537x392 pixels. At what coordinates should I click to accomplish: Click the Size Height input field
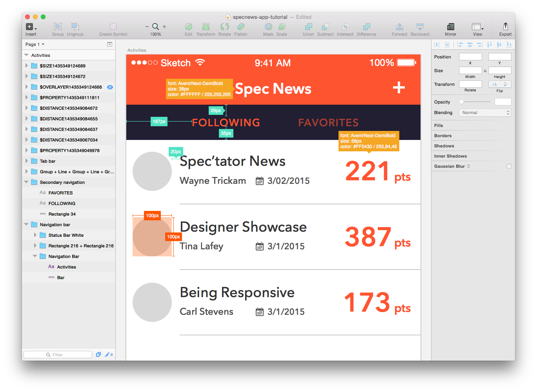(x=500, y=71)
